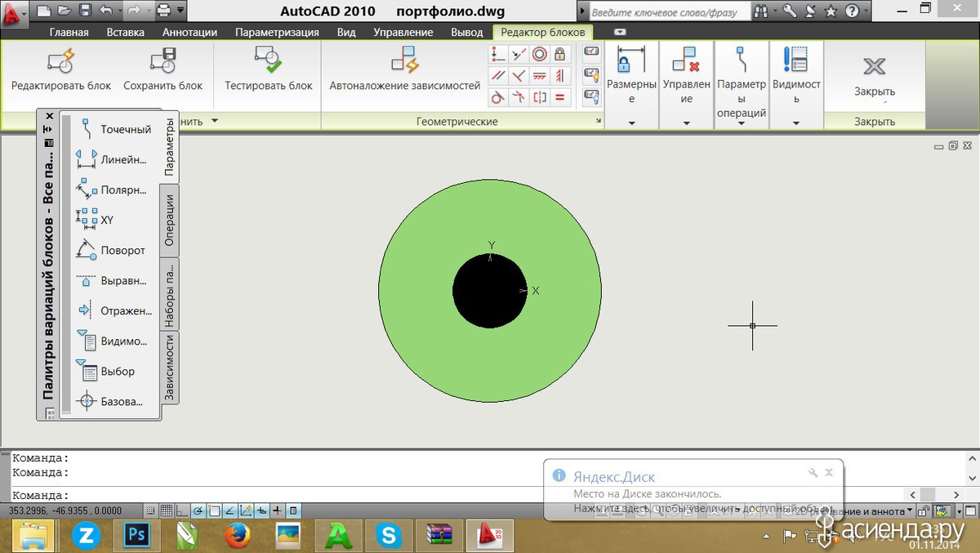This screenshot has height=553, width=980.
Task: Switch to the Параметризация ribbon tab
Action: (277, 32)
